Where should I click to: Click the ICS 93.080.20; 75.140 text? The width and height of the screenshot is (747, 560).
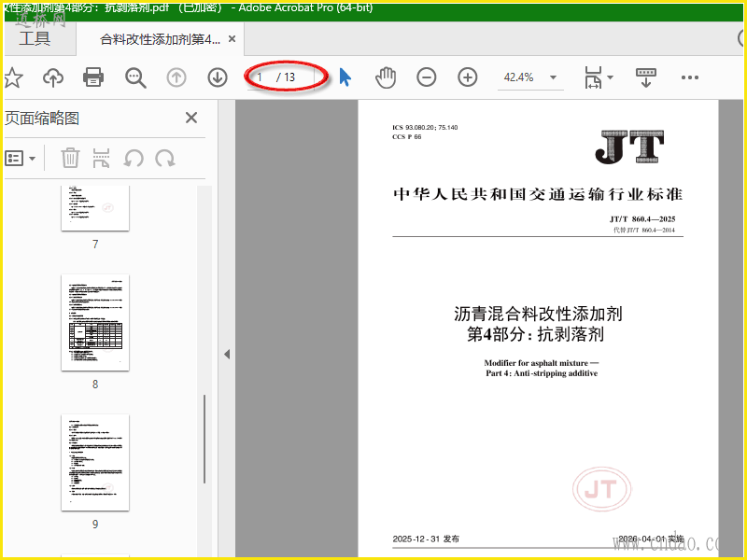[425, 127]
